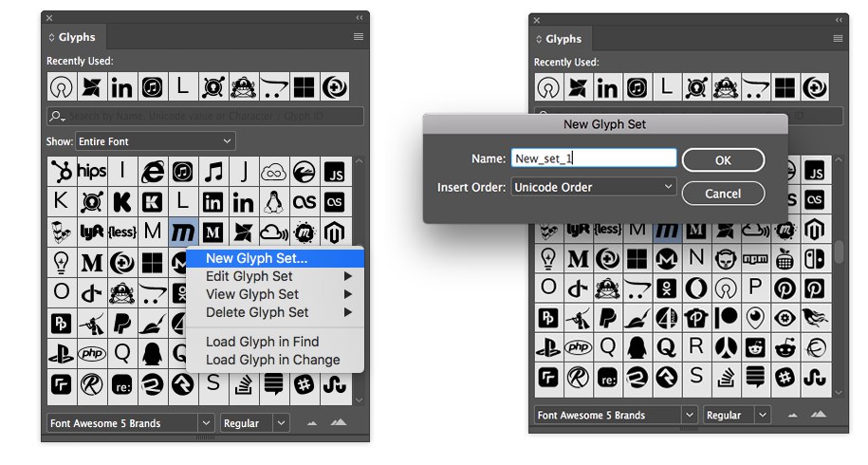Click the scroll-down arrow of the left glyph grid
The height and width of the screenshot is (465, 868).
pos(360,400)
